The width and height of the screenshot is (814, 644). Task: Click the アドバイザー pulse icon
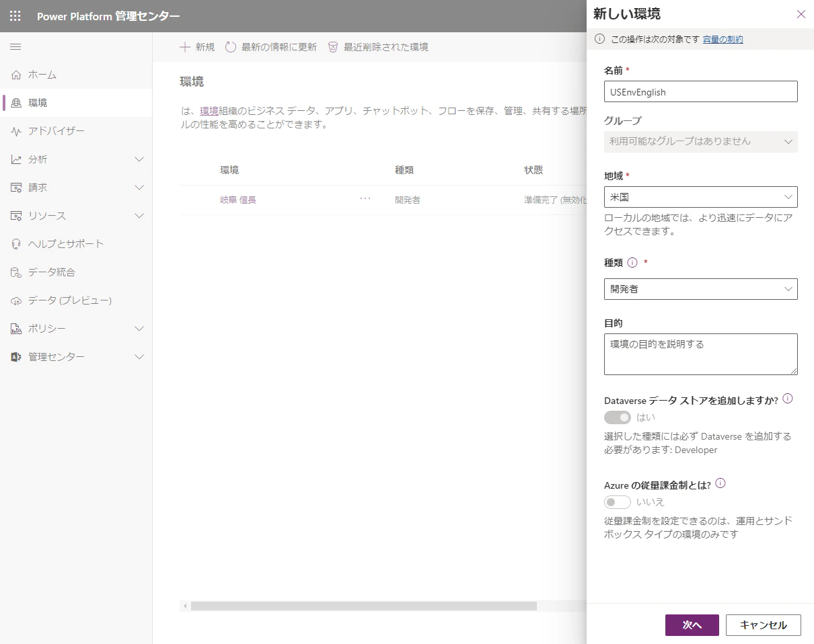(16, 131)
